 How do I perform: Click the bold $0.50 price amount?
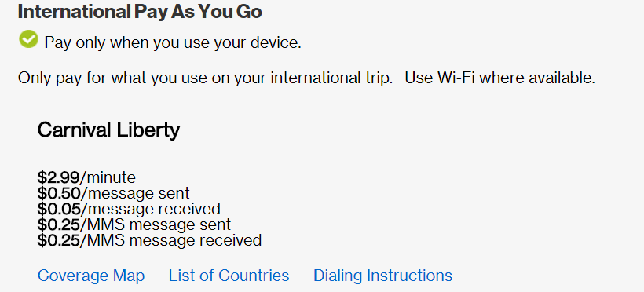point(58,193)
